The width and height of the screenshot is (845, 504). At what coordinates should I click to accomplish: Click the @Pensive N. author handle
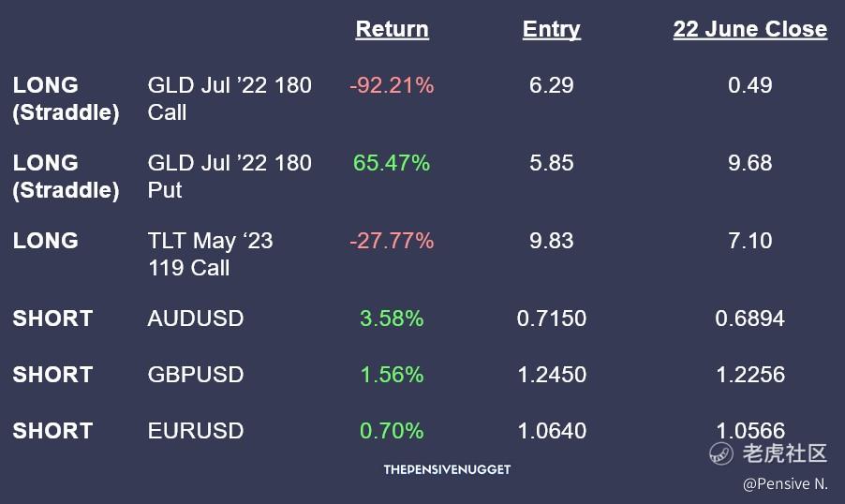tap(785, 484)
